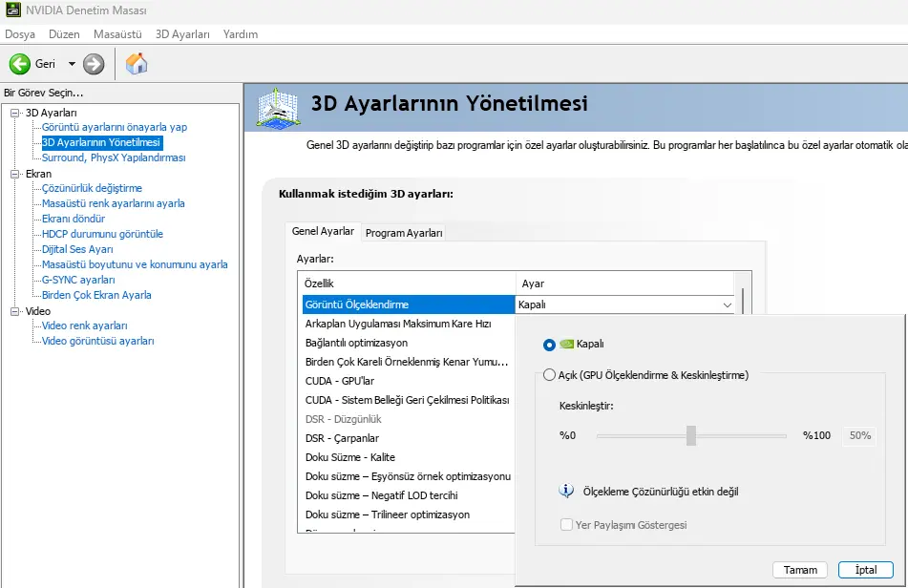Click the settings list vertical scrollbar
This screenshot has width=908, height=588.
743,301
